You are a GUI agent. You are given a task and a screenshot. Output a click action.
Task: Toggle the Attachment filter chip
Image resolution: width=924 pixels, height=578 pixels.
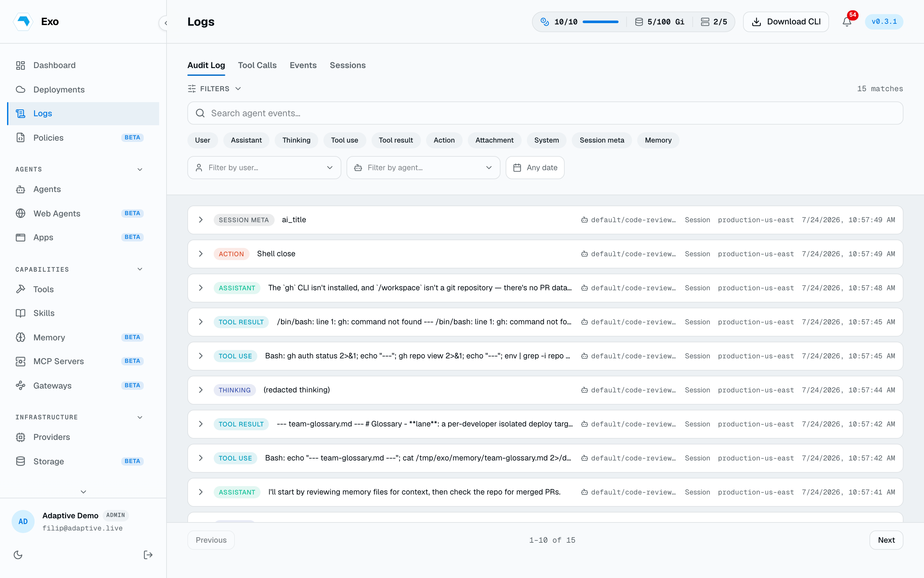(x=494, y=140)
